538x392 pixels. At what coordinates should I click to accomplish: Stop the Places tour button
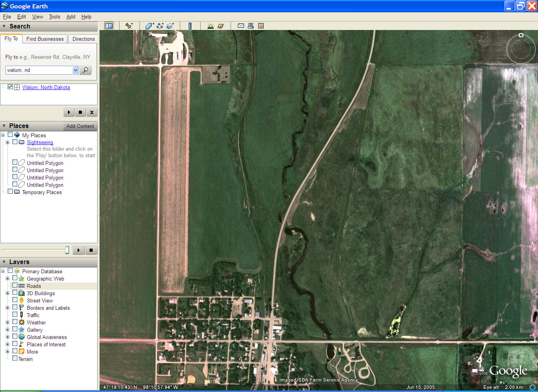(91, 250)
